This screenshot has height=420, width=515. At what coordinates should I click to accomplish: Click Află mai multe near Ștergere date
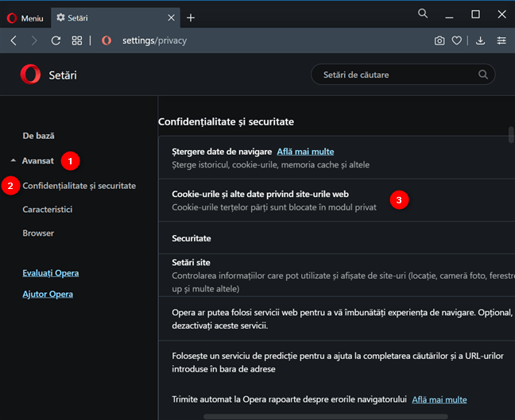305,152
